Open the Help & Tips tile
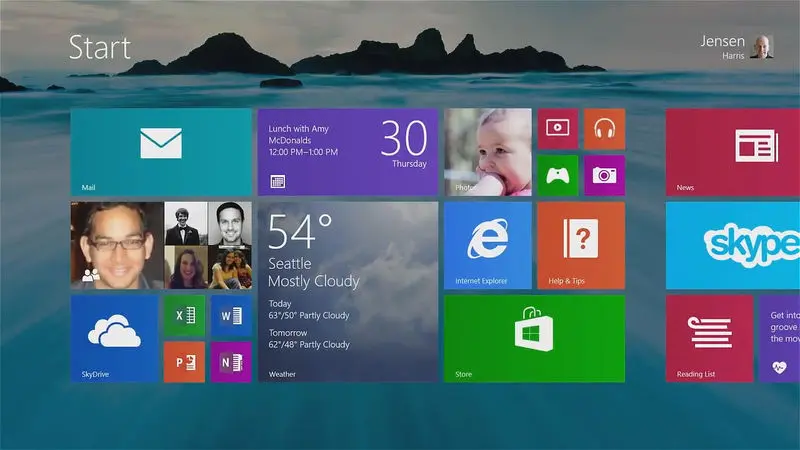 point(581,245)
